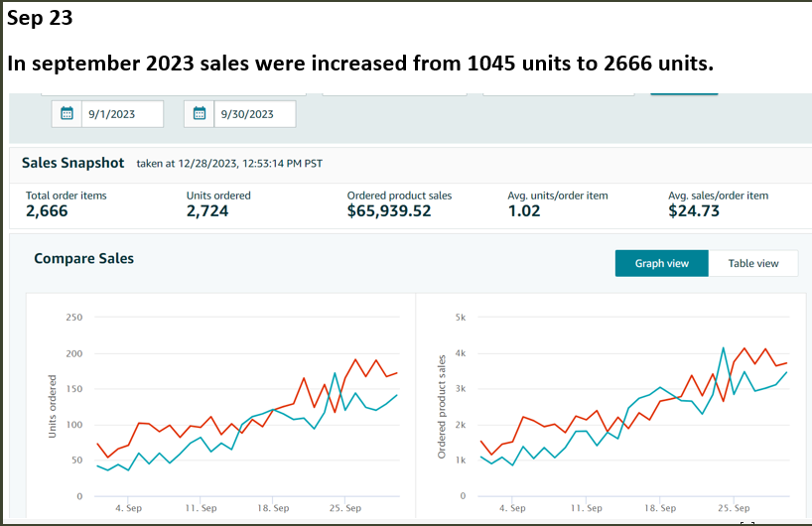812x526 pixels.
Task: Click the Avg. units/order item value 1.02
Action: (523, 211)
